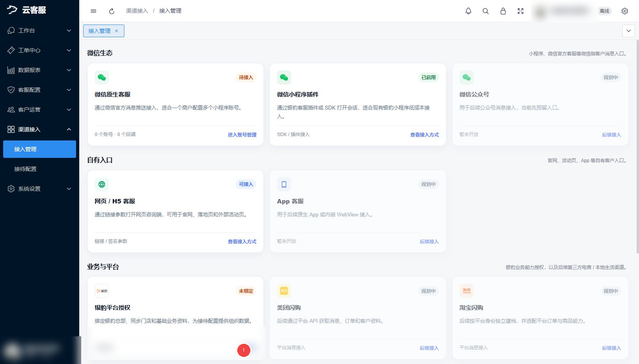Expand the 客户运营 sidebar menu

(40, 110)
